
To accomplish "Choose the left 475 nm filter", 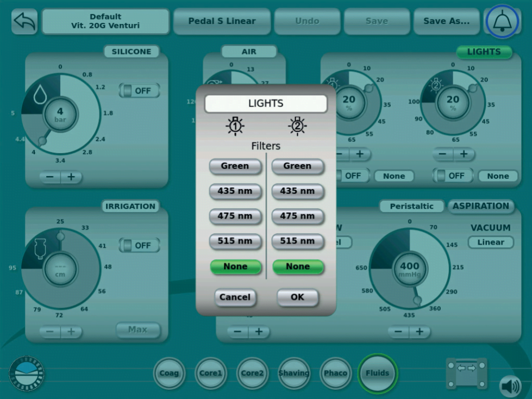I will pos(235,216).
